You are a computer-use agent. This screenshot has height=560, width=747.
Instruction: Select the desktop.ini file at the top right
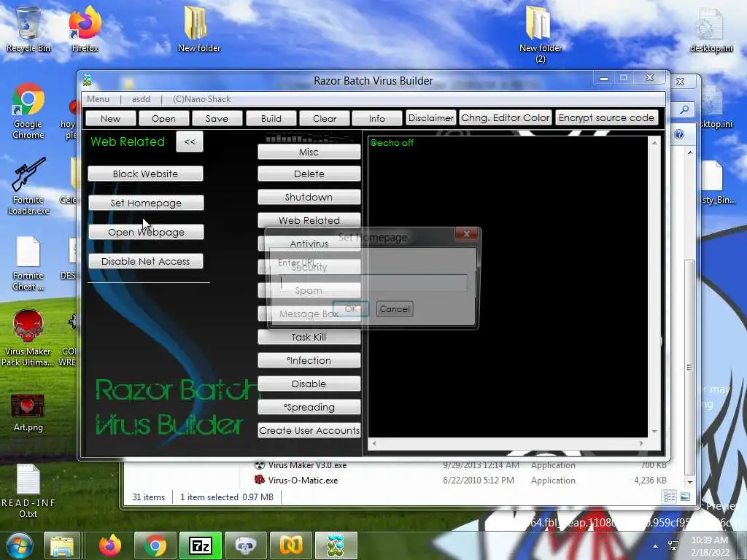pos(711,31)
